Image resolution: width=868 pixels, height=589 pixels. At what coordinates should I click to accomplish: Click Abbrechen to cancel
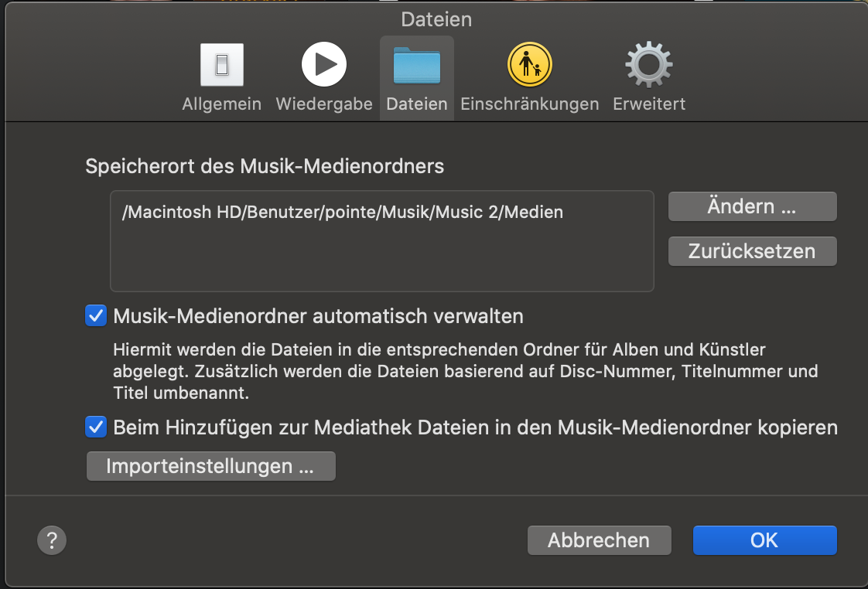(x=599, y=540)
